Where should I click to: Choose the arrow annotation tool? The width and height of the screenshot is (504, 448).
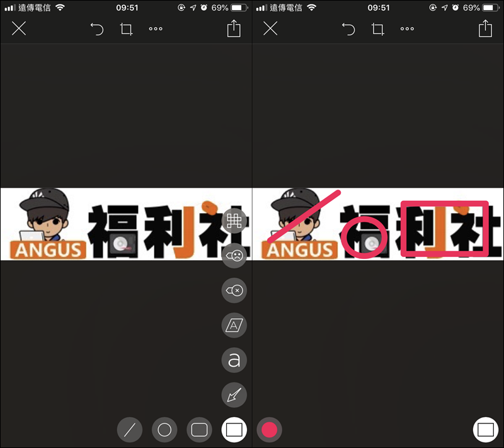point(234,396)
